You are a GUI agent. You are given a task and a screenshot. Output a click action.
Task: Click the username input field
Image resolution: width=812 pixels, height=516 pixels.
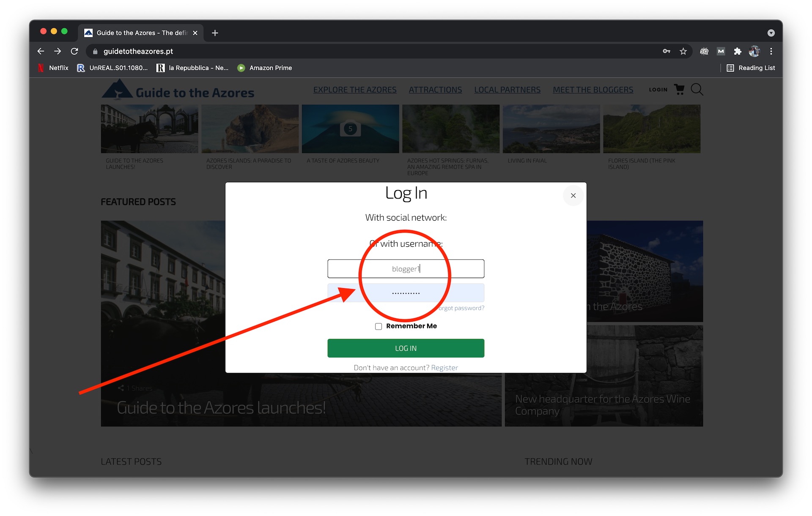coord(406,268)
